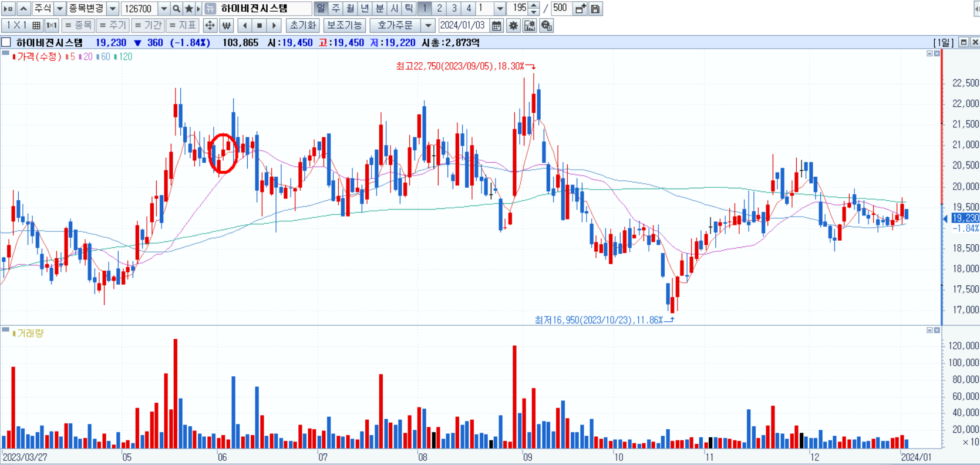Click the 20-day moving average legend

tap(86, 56)
